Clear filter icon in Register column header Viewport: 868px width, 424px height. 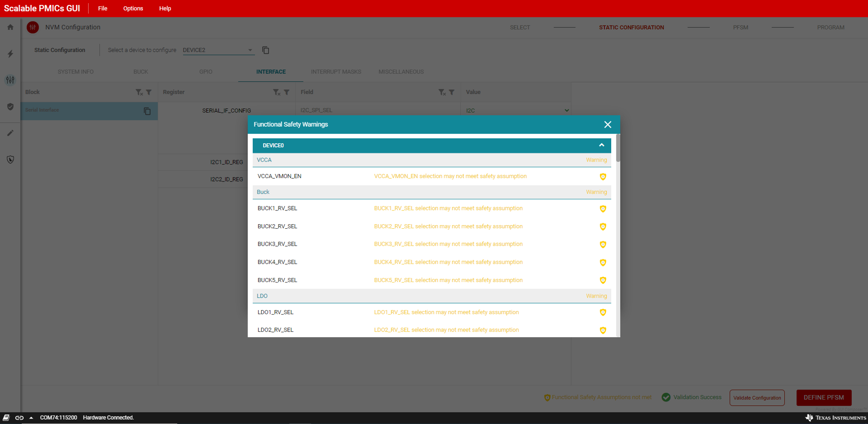[276, 92]
